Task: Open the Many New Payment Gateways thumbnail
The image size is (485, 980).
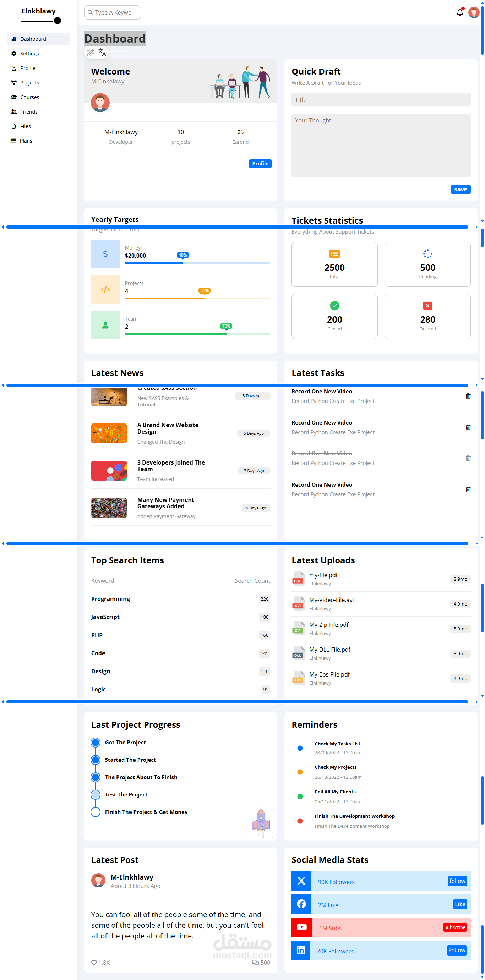Action: coord(109,508)
